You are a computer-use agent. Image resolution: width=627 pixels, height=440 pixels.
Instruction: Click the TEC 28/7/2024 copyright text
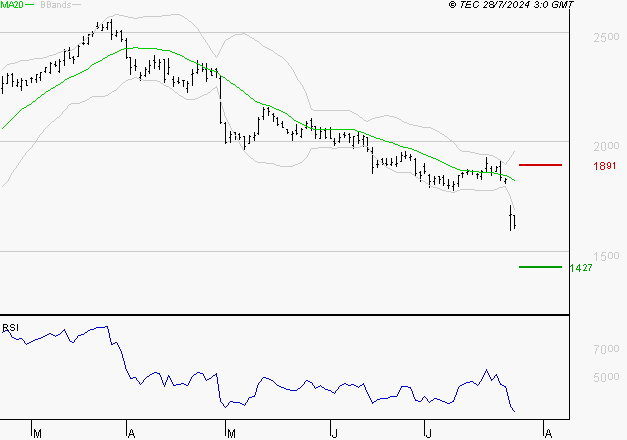coord(511,4)
